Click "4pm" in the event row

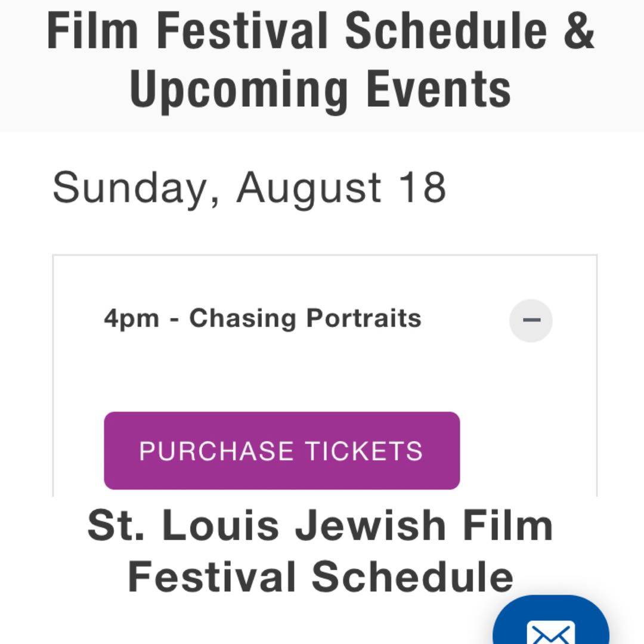[131, 318]
